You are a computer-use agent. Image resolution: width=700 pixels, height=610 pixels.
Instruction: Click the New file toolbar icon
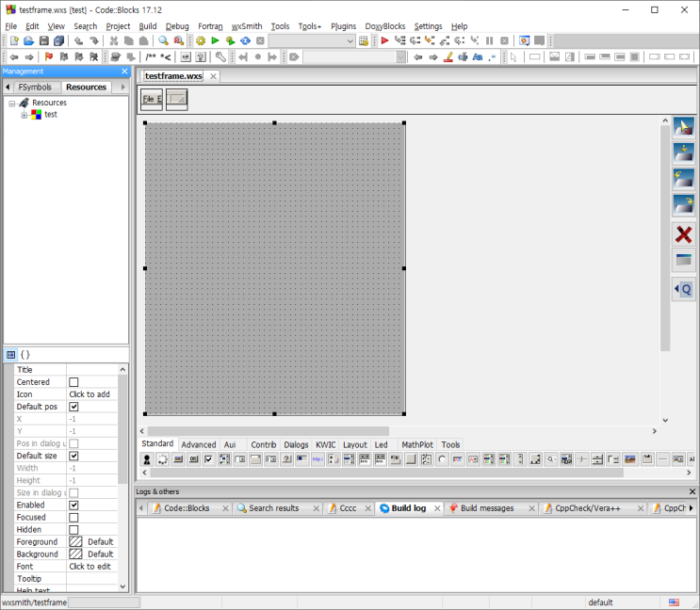(x=14, y=41)
